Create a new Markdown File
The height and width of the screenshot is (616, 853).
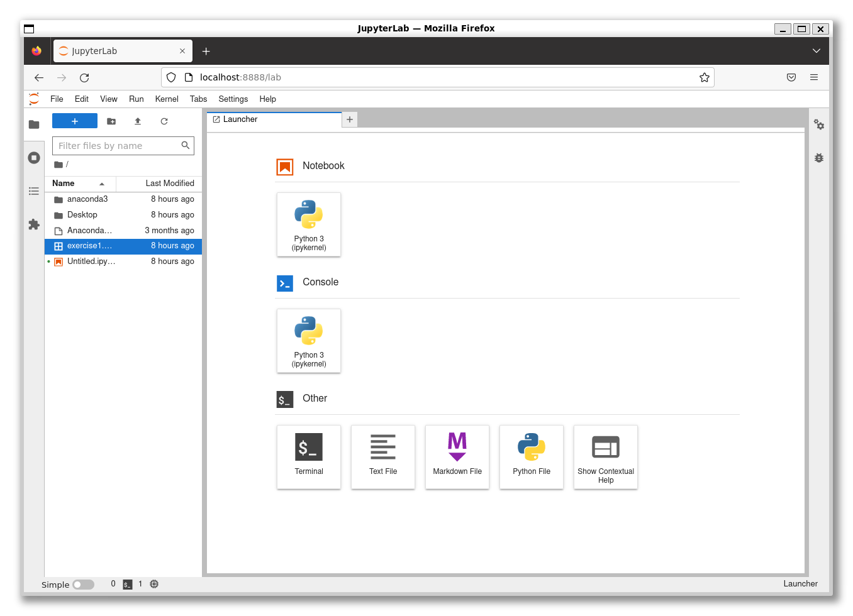457,457
